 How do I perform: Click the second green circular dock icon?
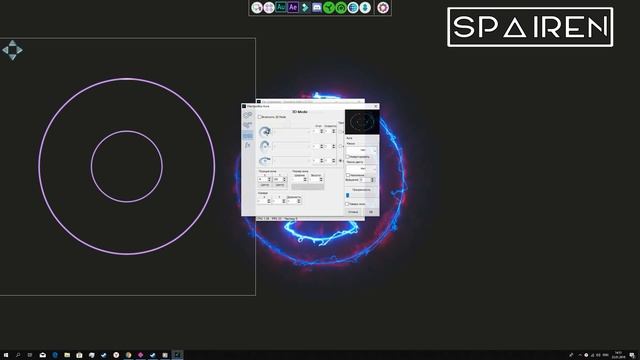[341, 7]
